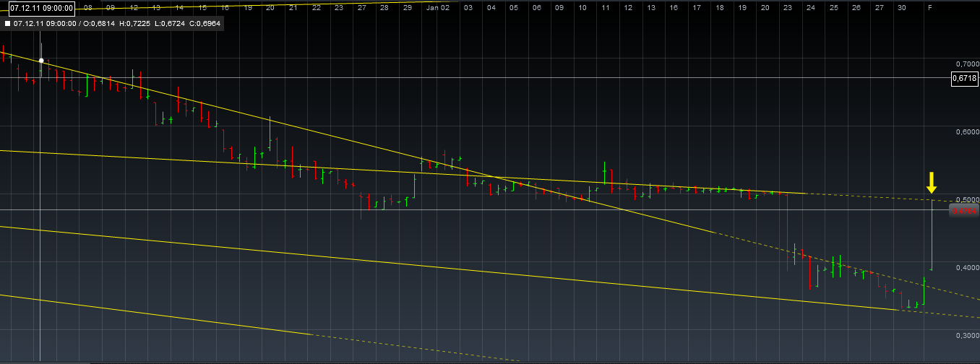Click the white square beside the OHLC readout
The height and width of the screenshot is (364, 980).
click(x=7, y=24)
